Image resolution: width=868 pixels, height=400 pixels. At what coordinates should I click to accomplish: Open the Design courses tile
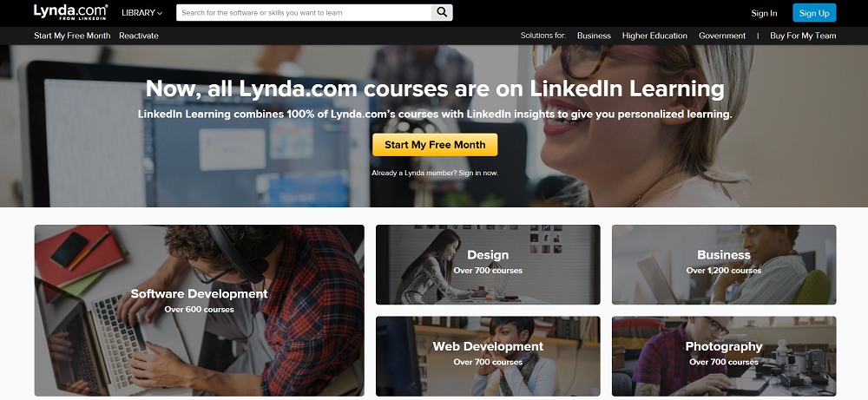click(488, 265)
